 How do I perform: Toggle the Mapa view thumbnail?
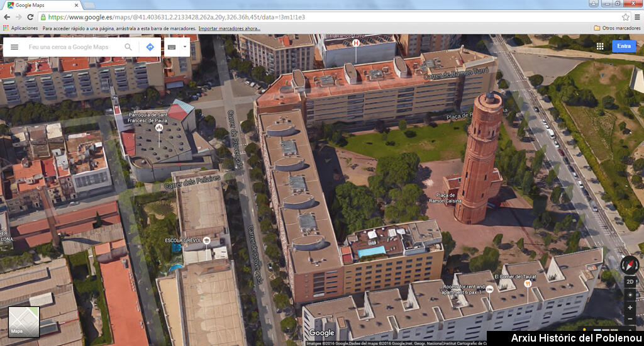[x=24, y=322]
